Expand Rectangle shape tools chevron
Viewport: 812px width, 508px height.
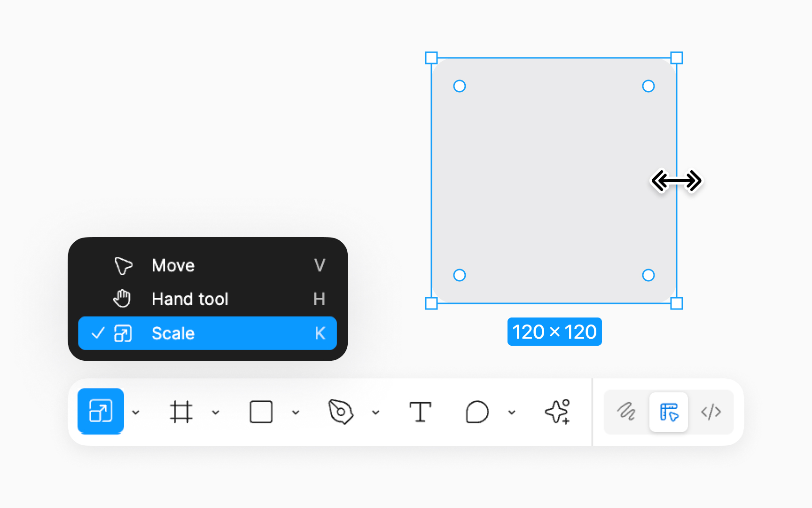coord(296,413)
